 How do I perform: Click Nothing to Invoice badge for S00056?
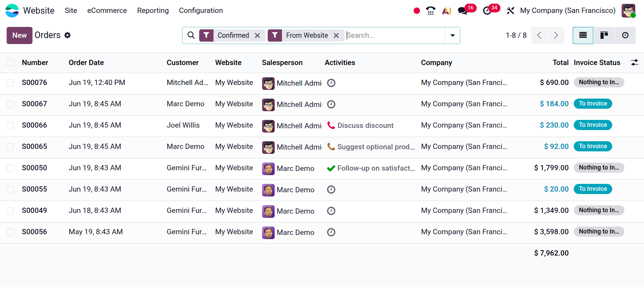(x=599, y=231)
